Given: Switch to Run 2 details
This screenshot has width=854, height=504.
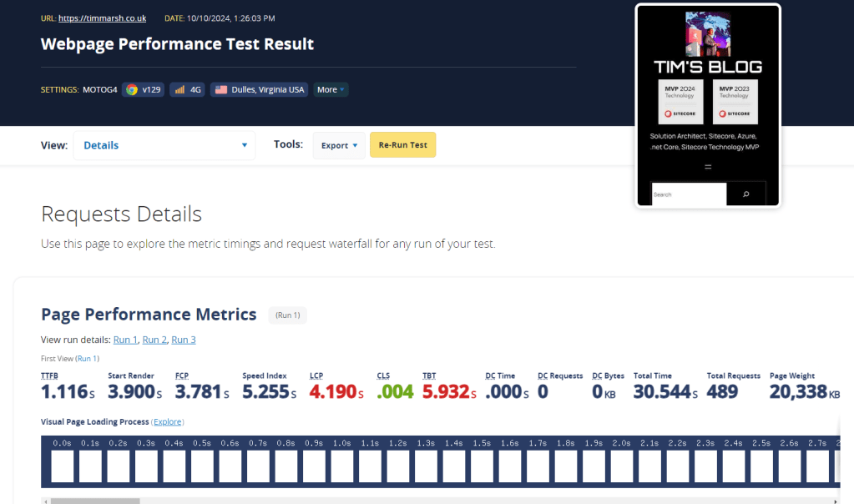Looking at the screenshot, I should [x=154, y=340].
